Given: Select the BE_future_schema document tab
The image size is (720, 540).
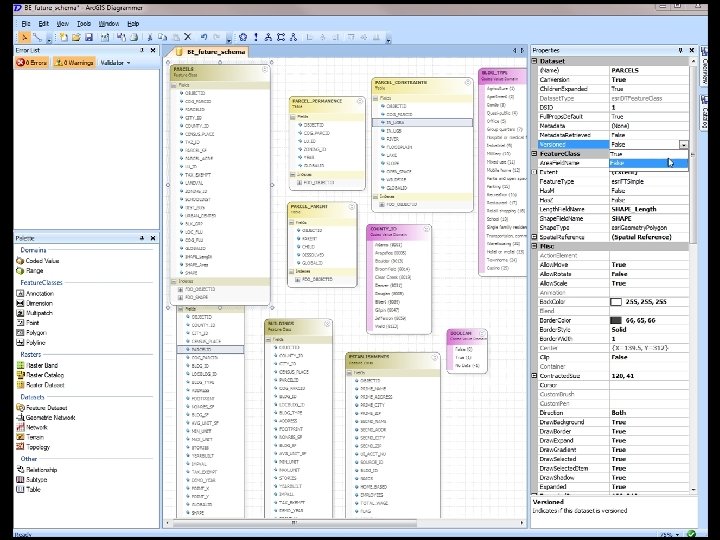Looking at the screenshot, I should (211, 52).
